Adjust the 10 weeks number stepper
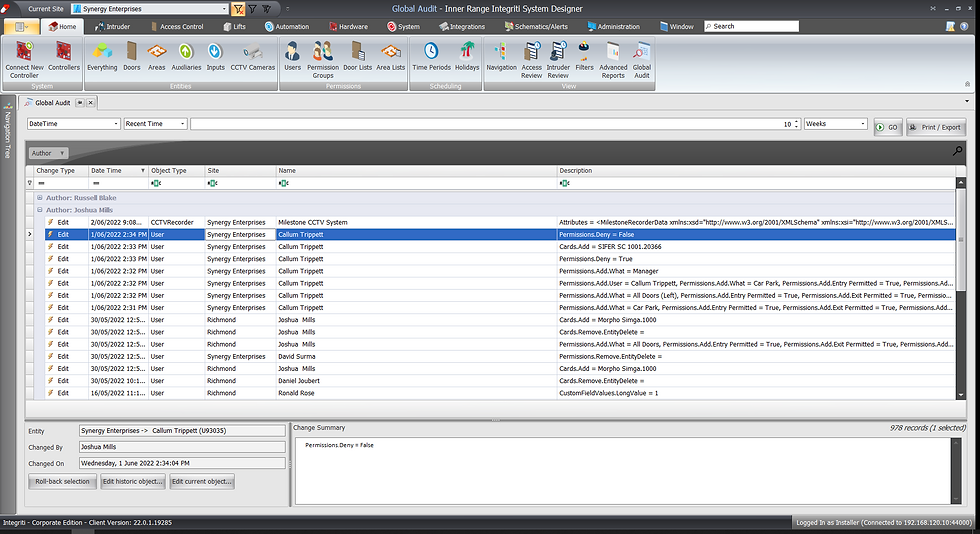This screenshot has height=534, width=980. coord(796,124)
